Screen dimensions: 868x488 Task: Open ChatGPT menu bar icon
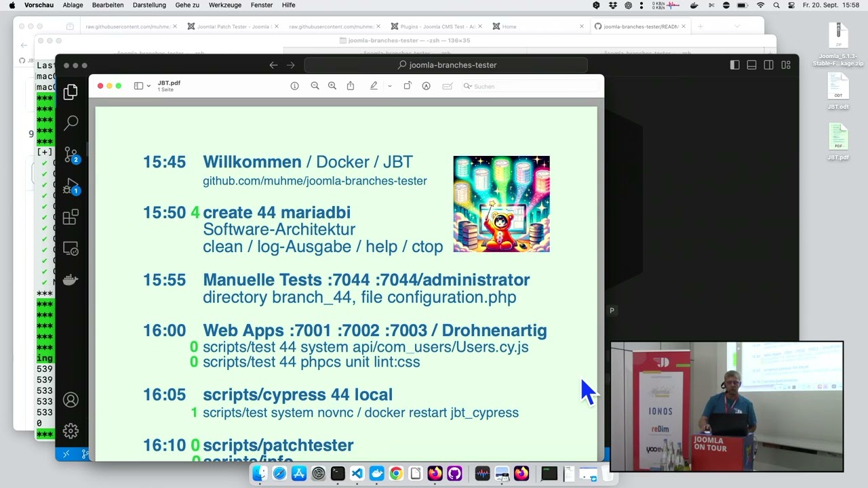tap(629, 5)
